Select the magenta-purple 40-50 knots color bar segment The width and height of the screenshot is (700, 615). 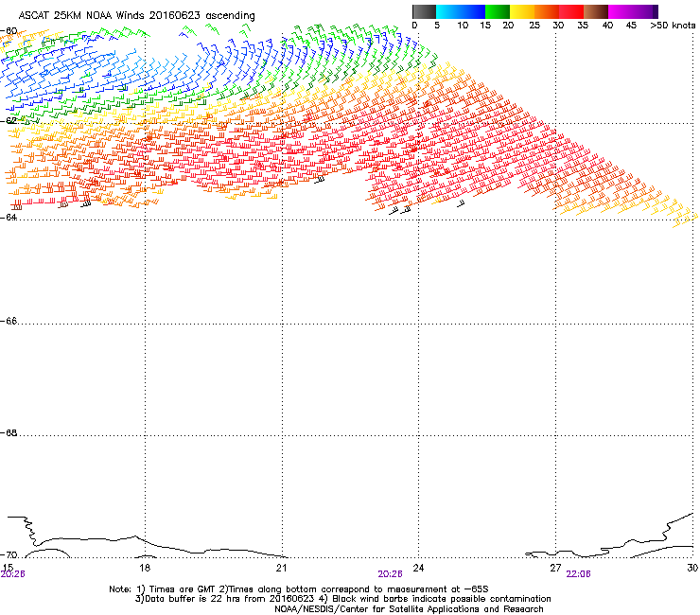pyautogui.click(x=633, y=11)
